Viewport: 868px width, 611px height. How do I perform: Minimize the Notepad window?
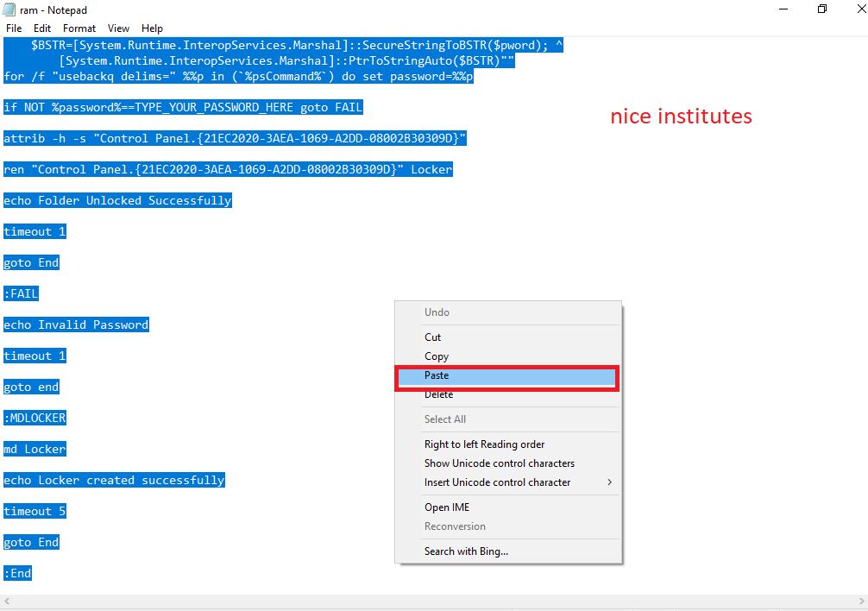tap(783, 9)
